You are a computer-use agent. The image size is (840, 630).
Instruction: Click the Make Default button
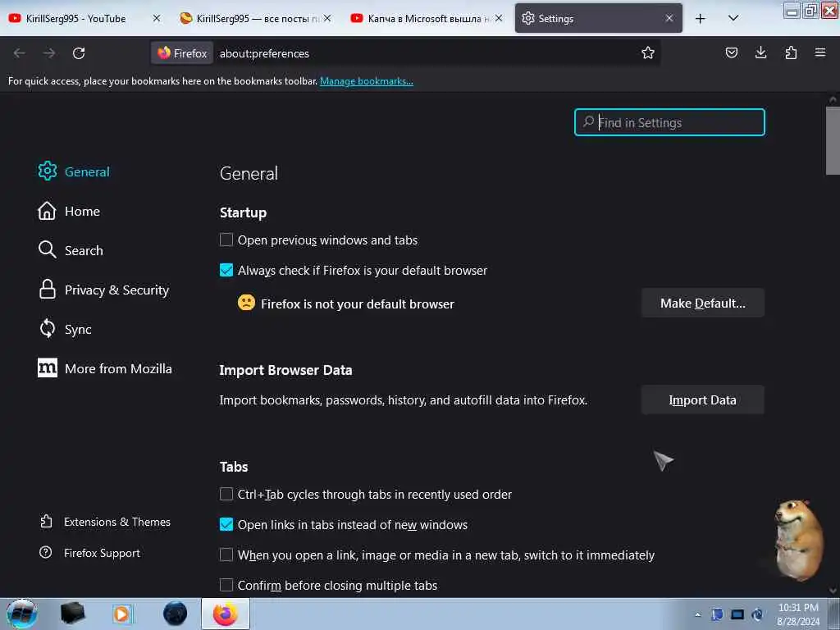pyautogui.click(x=702, y=304)
